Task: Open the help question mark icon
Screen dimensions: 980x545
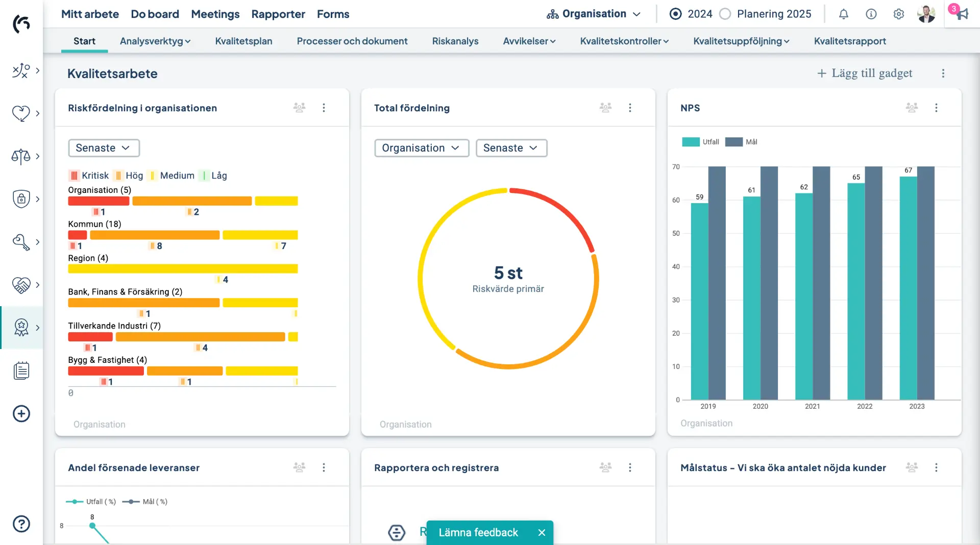Action: tap(21, 524)
